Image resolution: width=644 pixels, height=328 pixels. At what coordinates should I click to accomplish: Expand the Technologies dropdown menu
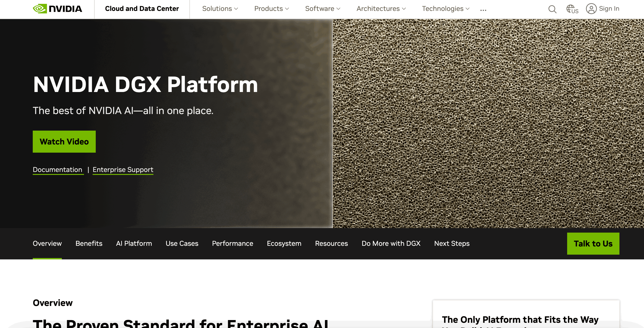coord(446,9)
